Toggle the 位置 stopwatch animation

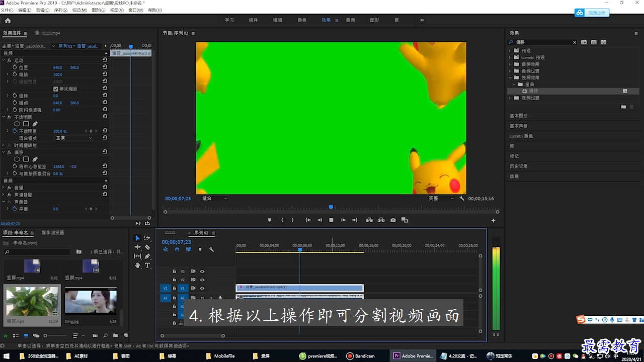15,67
